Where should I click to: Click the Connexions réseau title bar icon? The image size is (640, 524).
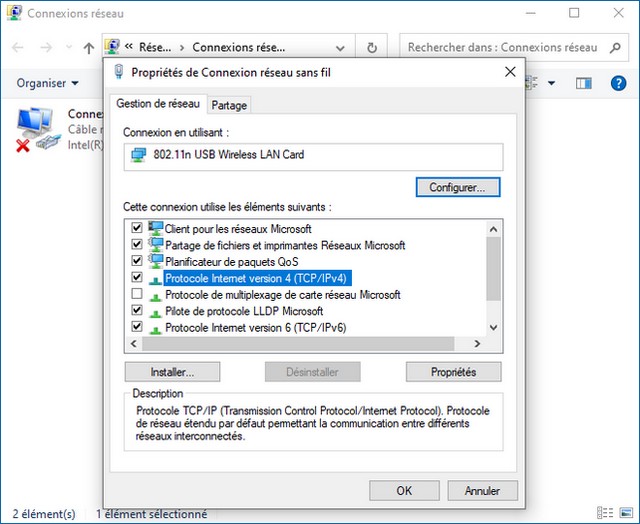14,12
